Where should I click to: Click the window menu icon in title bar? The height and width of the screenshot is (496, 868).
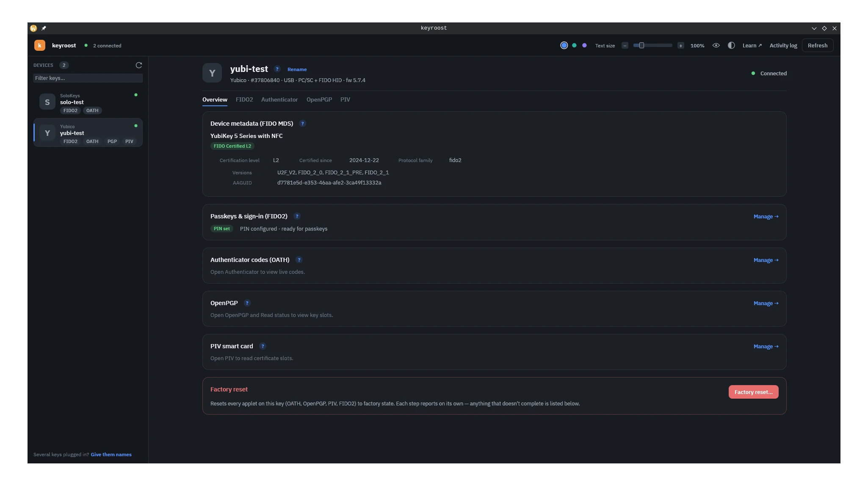click(33, 28)
